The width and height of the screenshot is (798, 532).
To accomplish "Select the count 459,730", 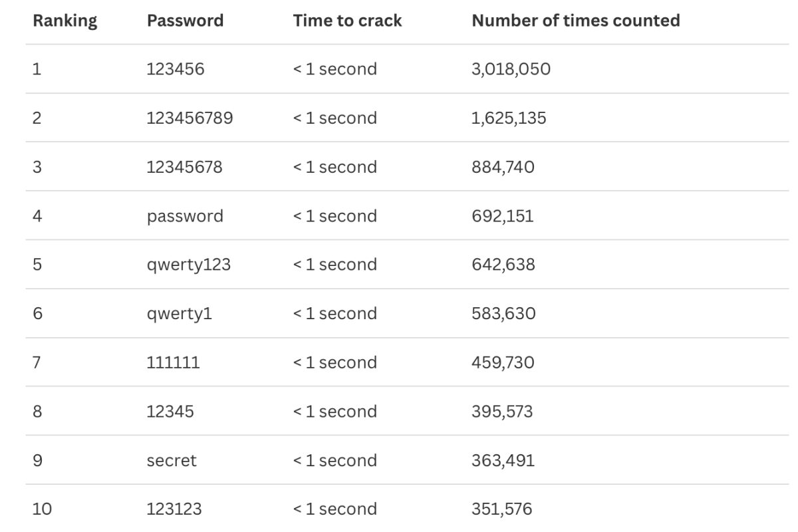I will (503, 362).
